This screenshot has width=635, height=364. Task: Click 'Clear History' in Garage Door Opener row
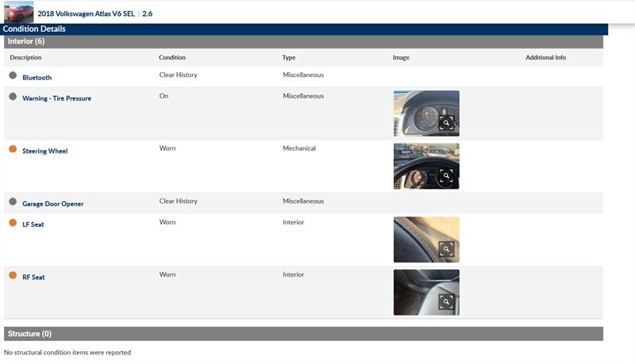pos(178,201)
